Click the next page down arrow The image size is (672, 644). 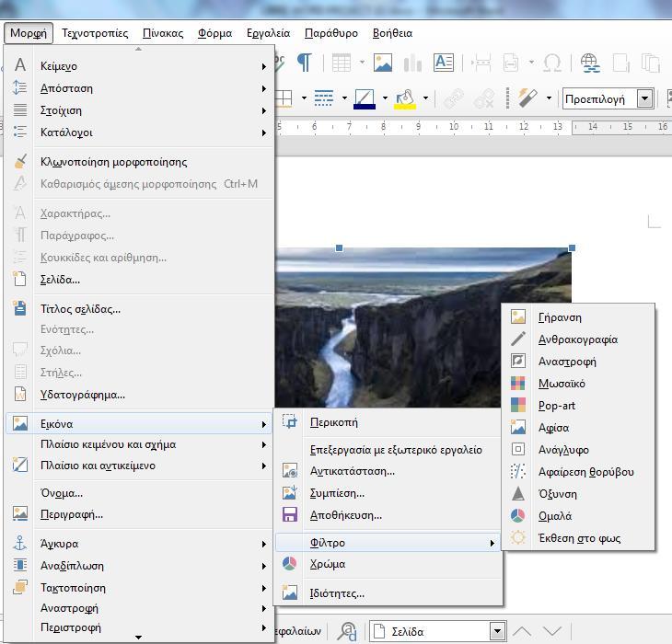552,631
